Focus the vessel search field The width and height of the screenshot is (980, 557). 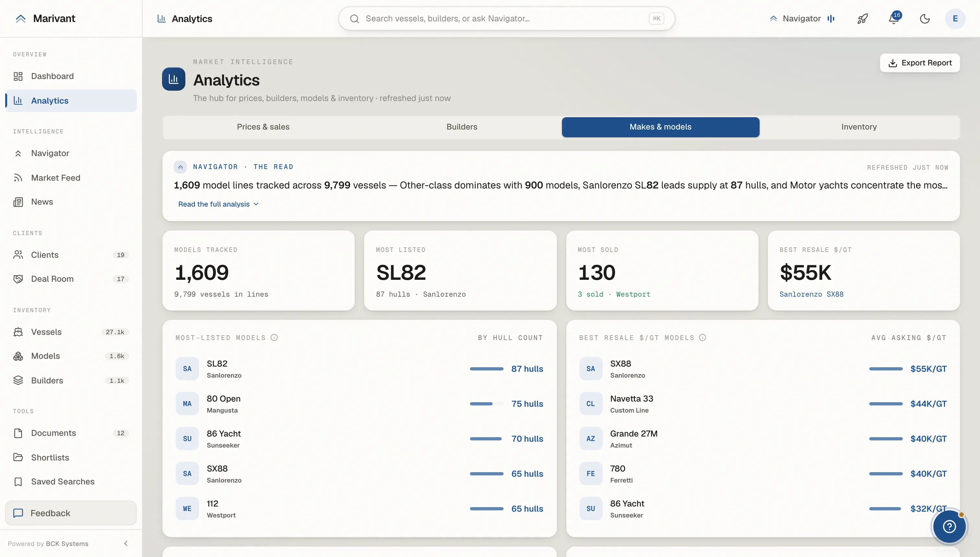pyautogui.click(x=506, y=18)
